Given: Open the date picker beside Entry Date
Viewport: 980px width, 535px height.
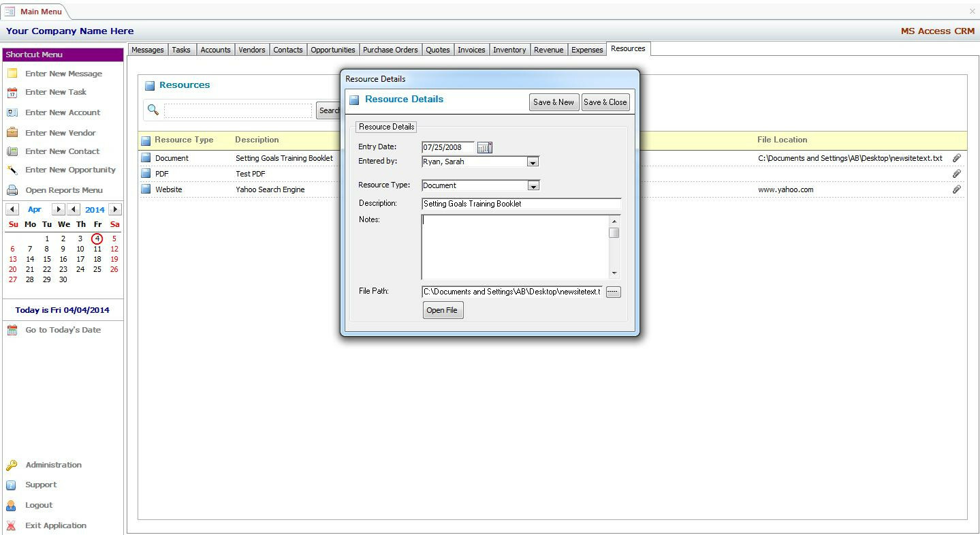Looking at the screenshot, I should (484, 147).
